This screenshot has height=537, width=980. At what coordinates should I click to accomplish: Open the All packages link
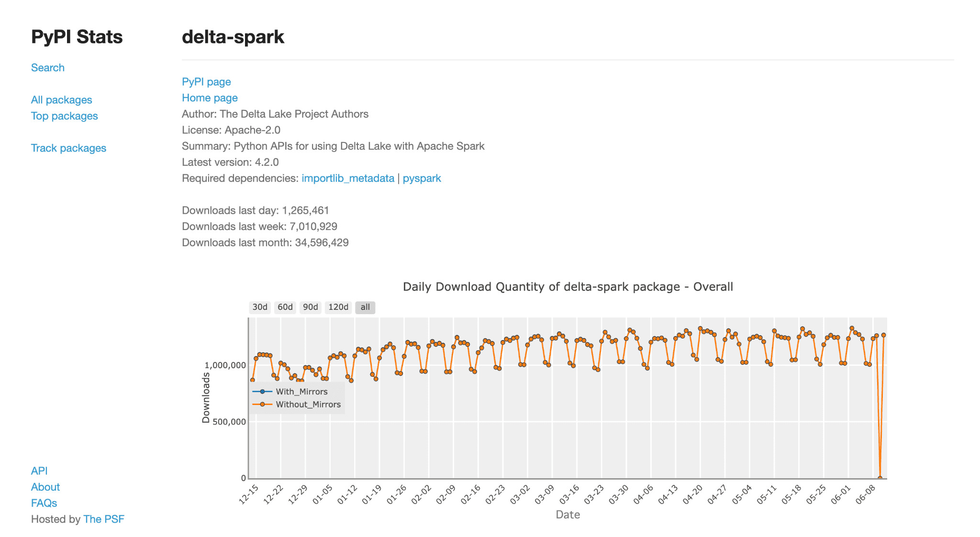[62, 100]
